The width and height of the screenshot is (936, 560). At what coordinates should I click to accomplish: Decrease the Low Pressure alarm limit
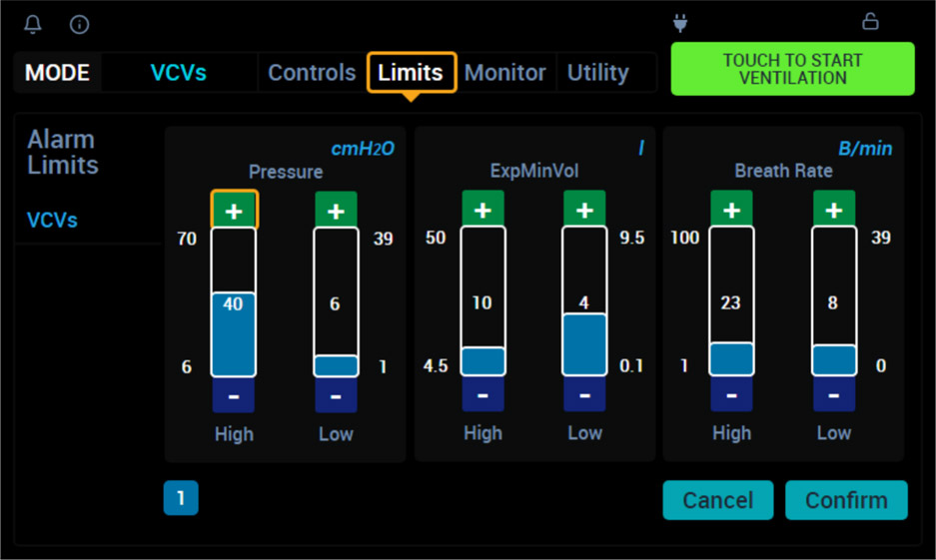pos(336,395)
